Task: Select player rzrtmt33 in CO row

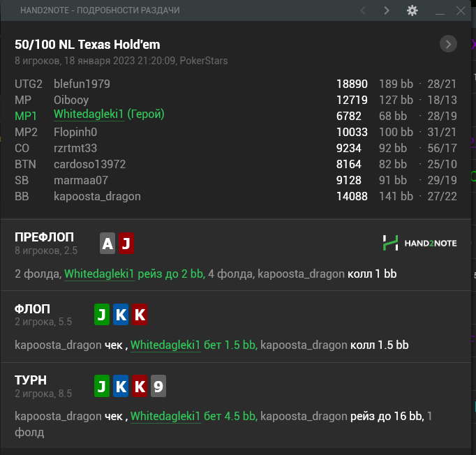Action: point(75,149)
